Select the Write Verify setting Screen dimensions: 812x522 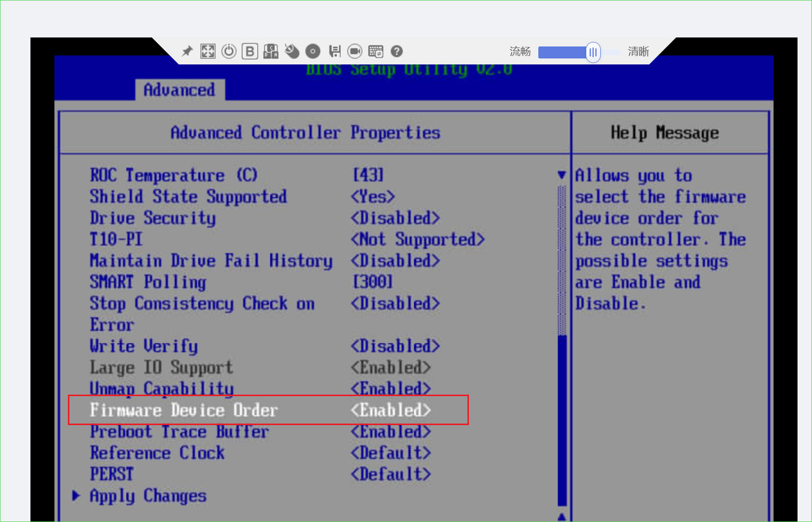point(144,346)
